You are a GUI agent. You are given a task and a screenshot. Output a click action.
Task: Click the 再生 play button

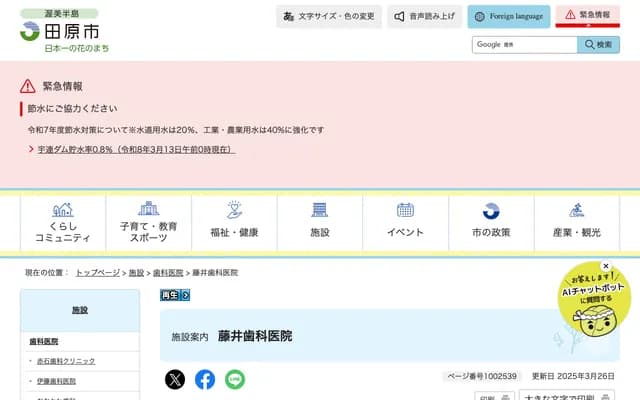click(175, 295)
